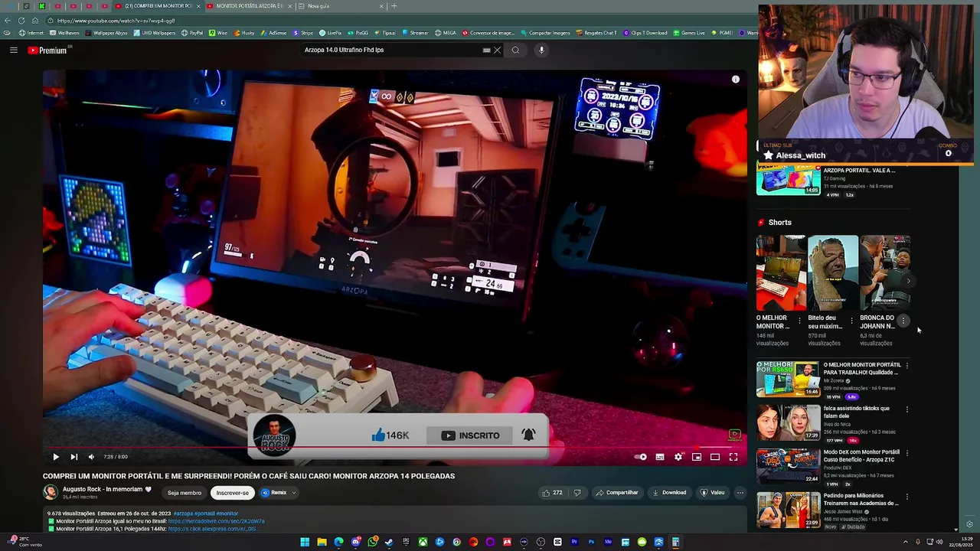Image resolution: width=980 pixels, height=551 pixels.
Task: Open the aliexpress.com product link
Action: (212, 529)
